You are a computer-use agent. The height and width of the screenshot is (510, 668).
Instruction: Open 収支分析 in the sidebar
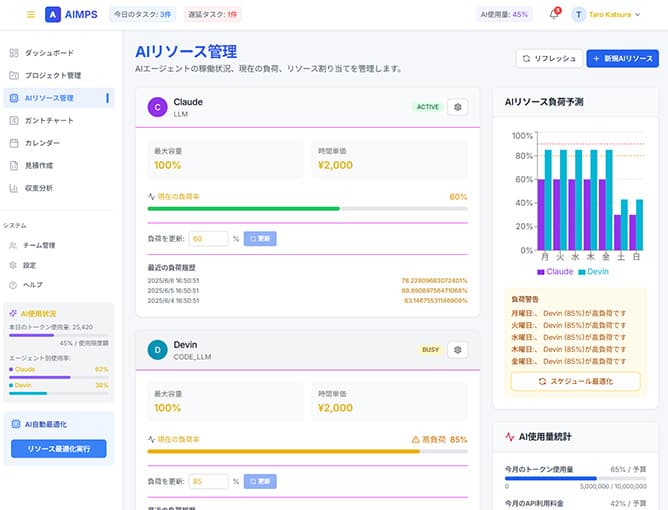pyautogui.click(x=59, y=188)
